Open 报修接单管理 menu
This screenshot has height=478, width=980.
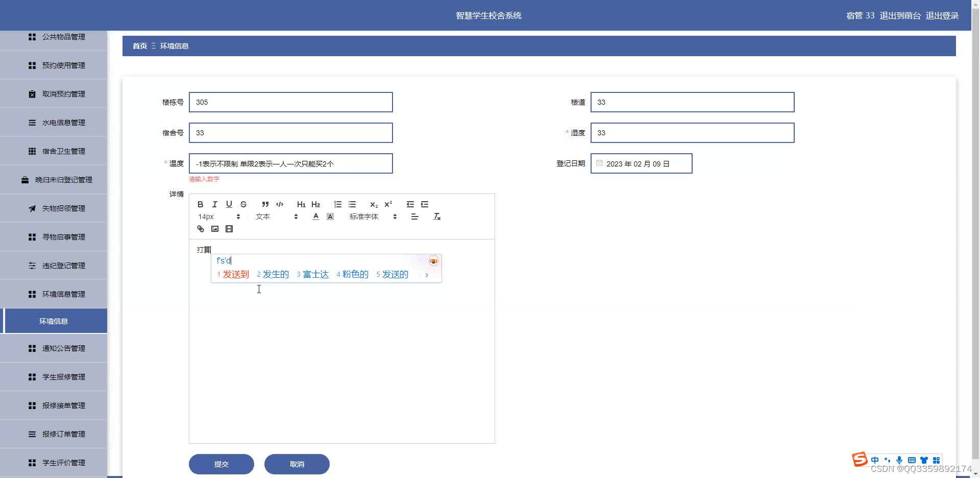click(x=54, y=405)
